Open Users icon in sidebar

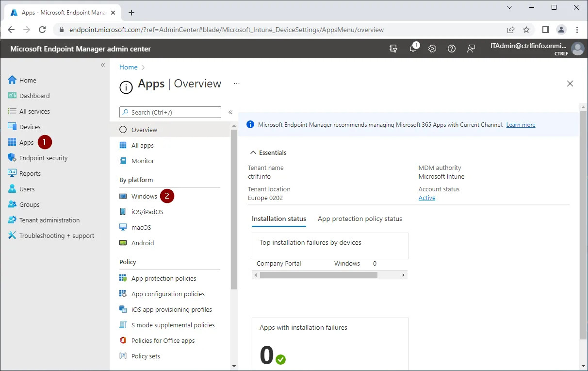12,189
